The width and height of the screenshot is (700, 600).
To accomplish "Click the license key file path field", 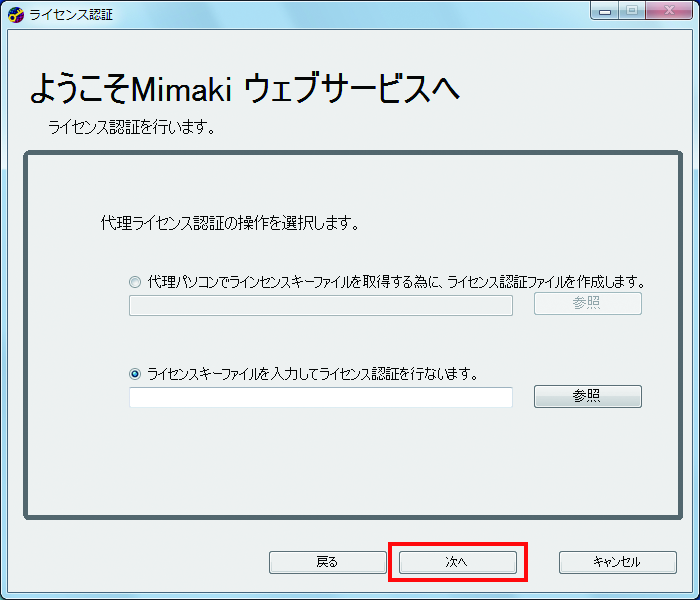I will (321, 397).
